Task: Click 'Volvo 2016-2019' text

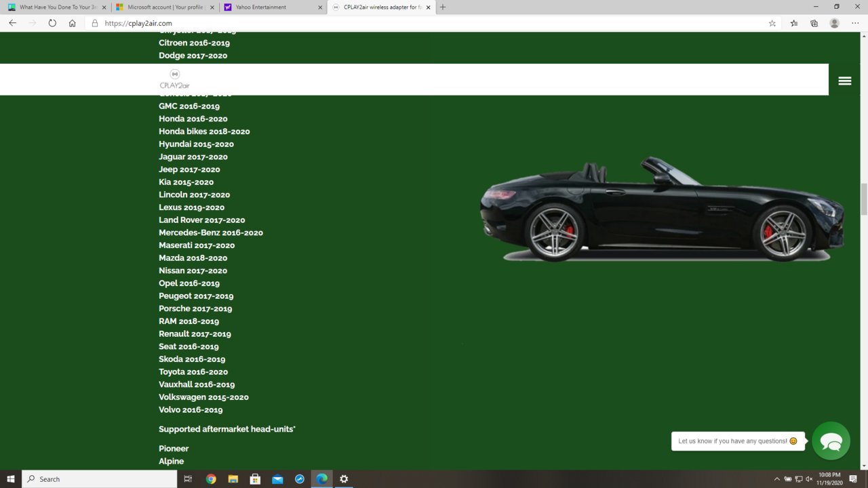Action: [191, 409]
